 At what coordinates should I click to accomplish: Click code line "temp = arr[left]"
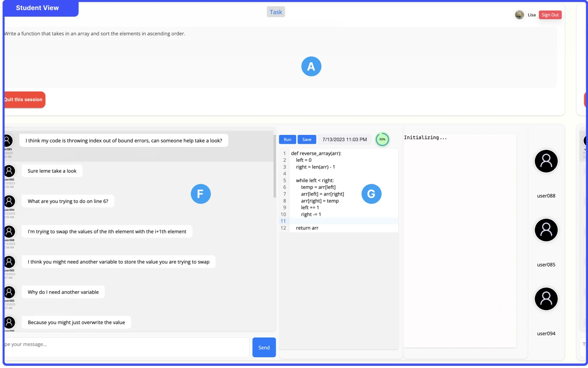318,187
